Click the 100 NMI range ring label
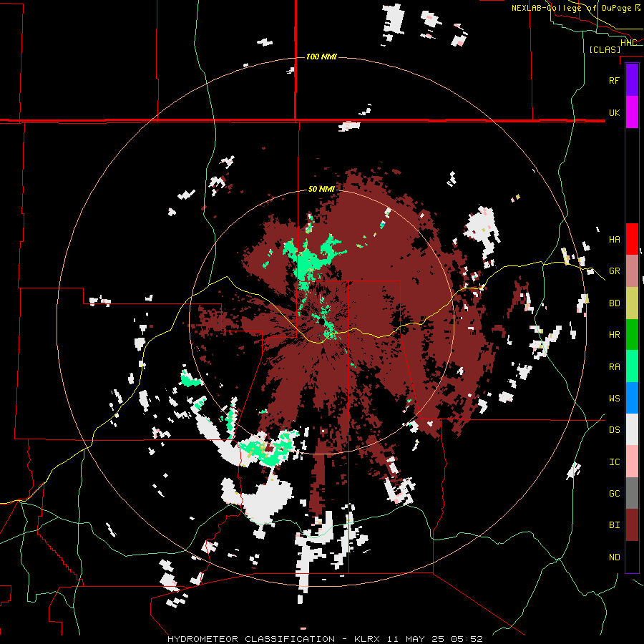Image resolution: width=644 pixels, height=644 pixels. pos(321,57)
